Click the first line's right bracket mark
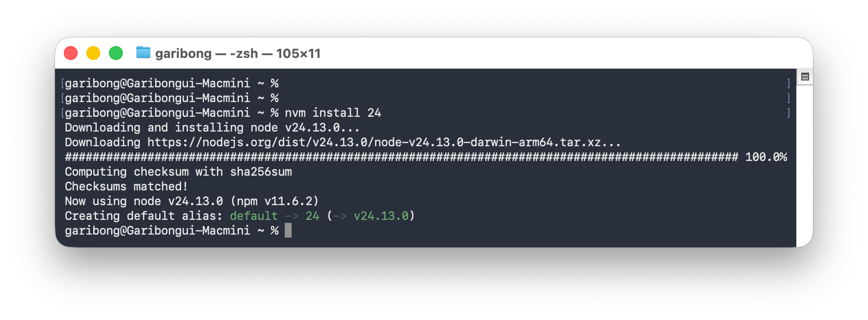868x320 pixels. (x=788, y=83)
